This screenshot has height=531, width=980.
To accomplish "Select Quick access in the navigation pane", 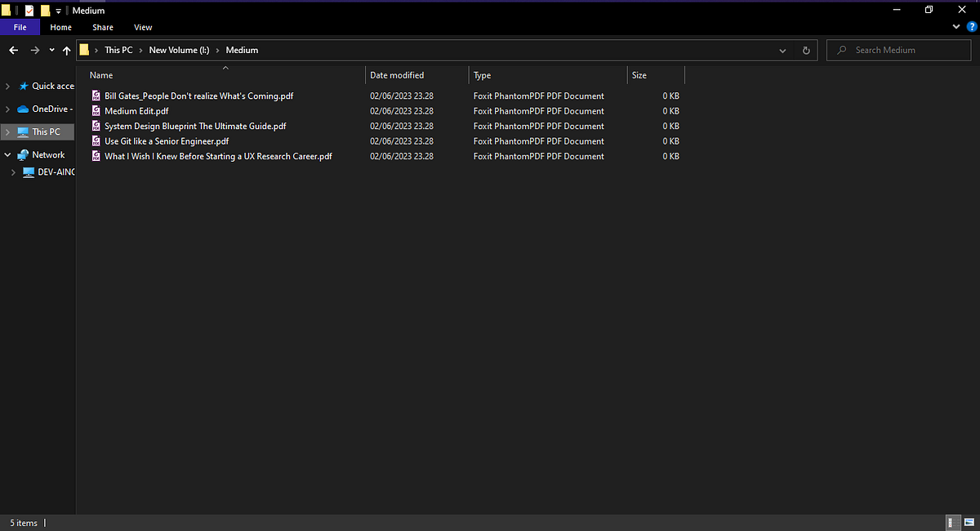I will tap(53, 86).
